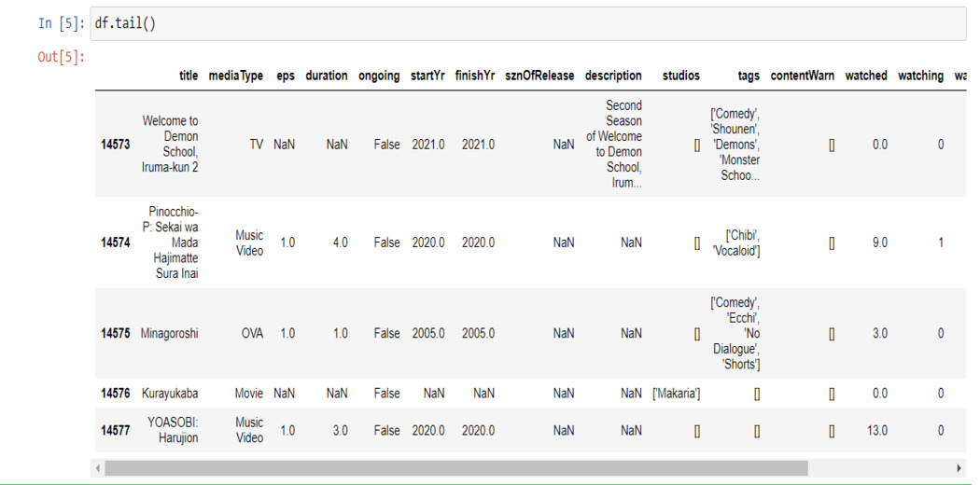Click duration value 4.0
This screenshot has height=485, width=980.
point(340,242)
